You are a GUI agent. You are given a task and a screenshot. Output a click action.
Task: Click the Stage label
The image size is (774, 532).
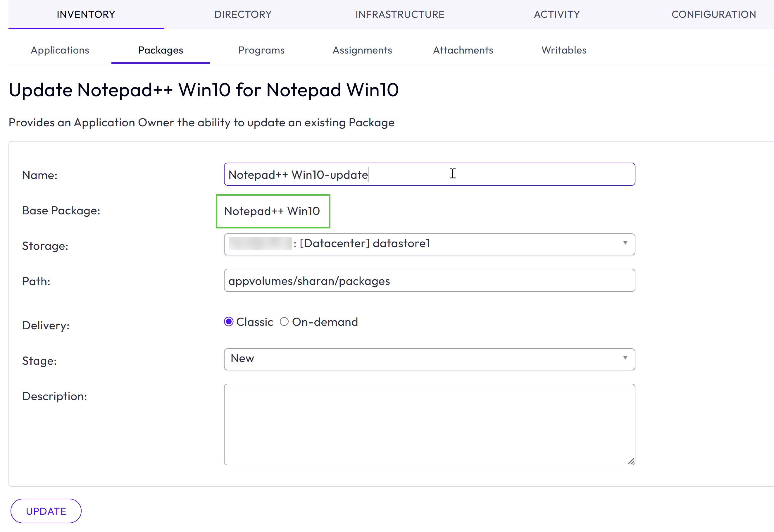click(x=40, y=361)
